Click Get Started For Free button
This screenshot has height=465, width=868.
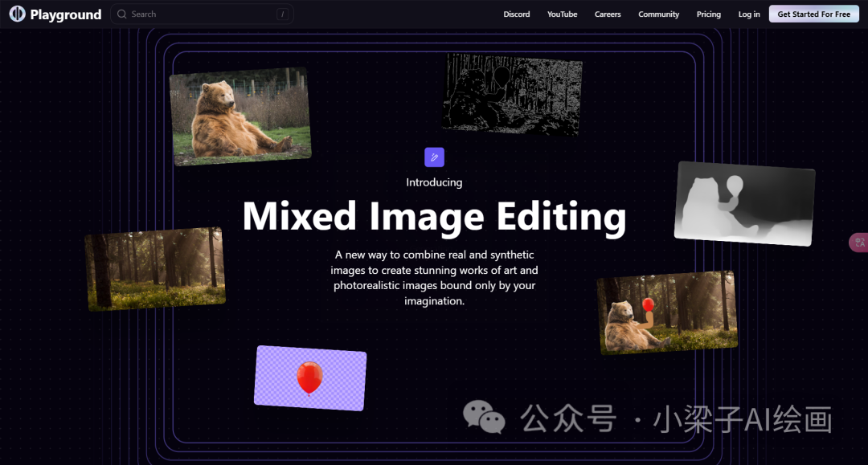pos(813,14)
